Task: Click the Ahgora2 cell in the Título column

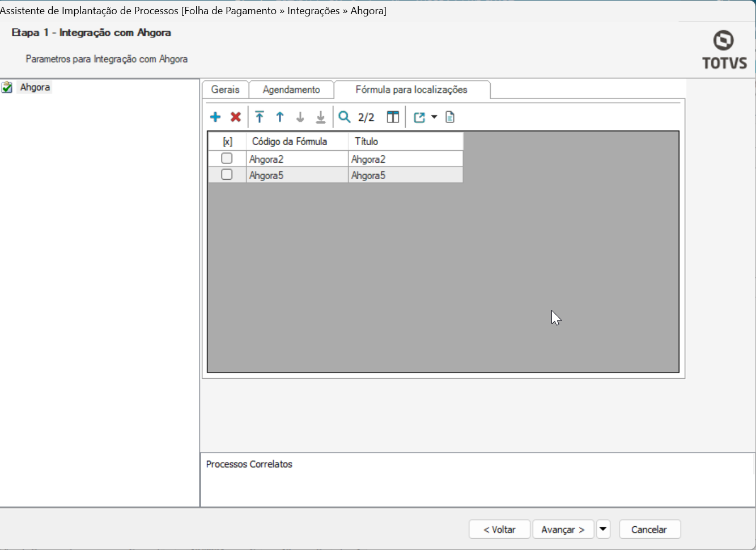Action: (x=406, y=159)
